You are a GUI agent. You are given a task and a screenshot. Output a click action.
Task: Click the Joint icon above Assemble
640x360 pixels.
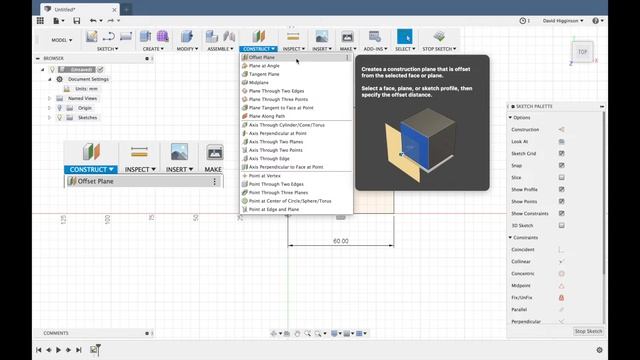tap(229, 37)
